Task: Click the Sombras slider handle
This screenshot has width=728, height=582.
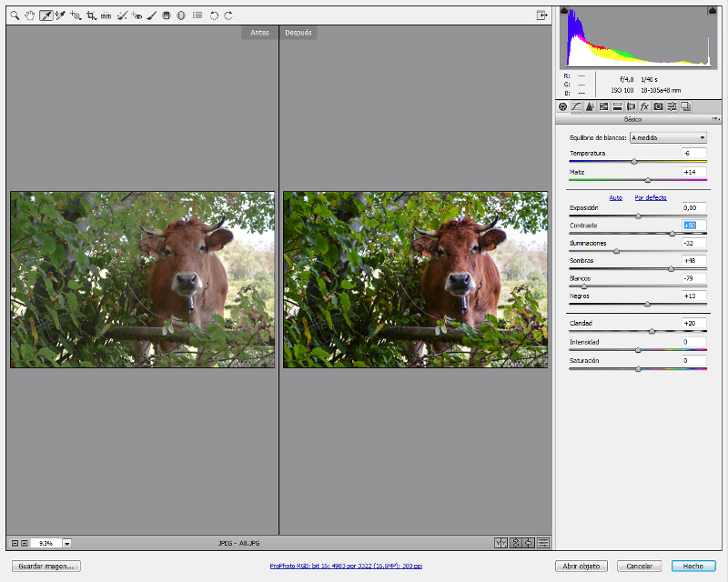Action: [671, 269]
